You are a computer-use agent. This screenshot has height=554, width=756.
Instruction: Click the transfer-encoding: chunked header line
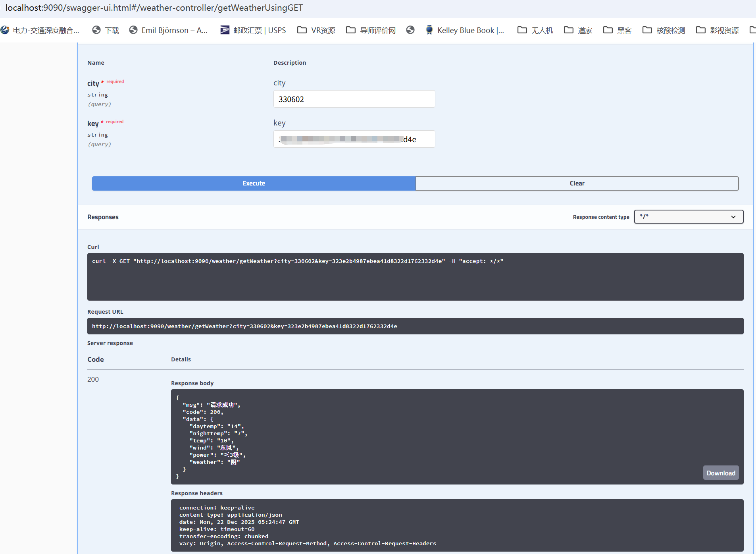tap(224, 536)
